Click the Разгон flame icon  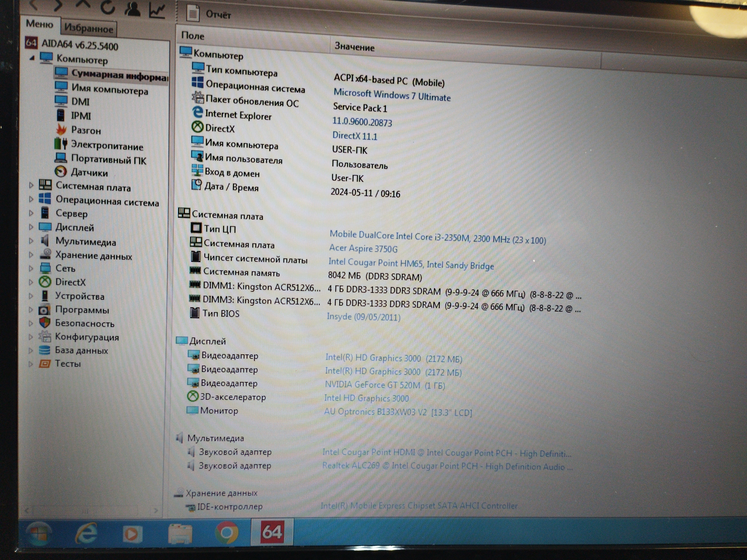[x=61, y=129]
